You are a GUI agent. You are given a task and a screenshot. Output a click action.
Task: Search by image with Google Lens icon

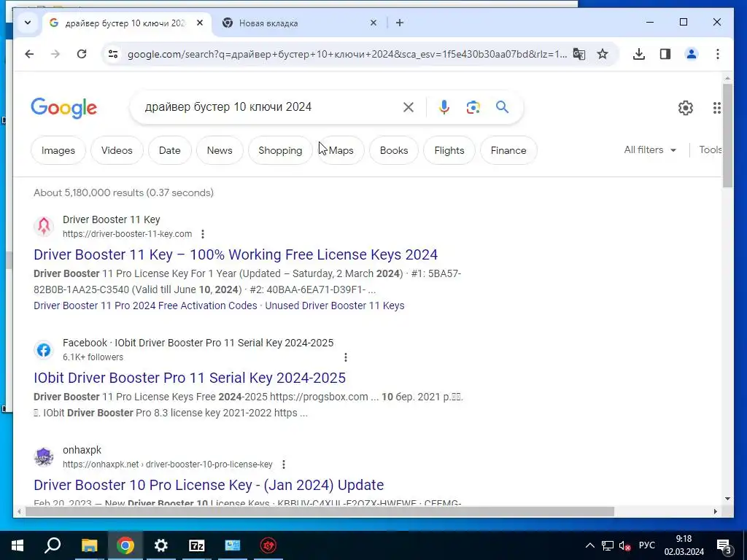[473, 107]
